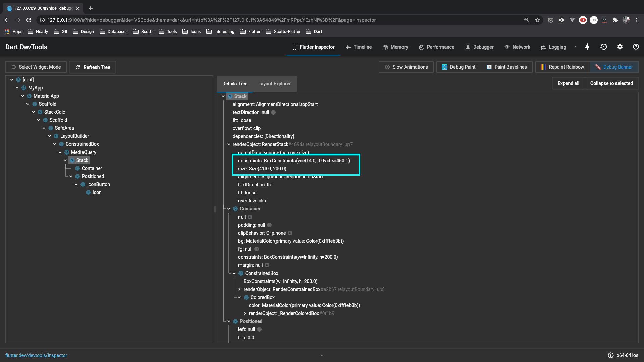
Task: Open the Logging tab
Action: coord(553,47)
